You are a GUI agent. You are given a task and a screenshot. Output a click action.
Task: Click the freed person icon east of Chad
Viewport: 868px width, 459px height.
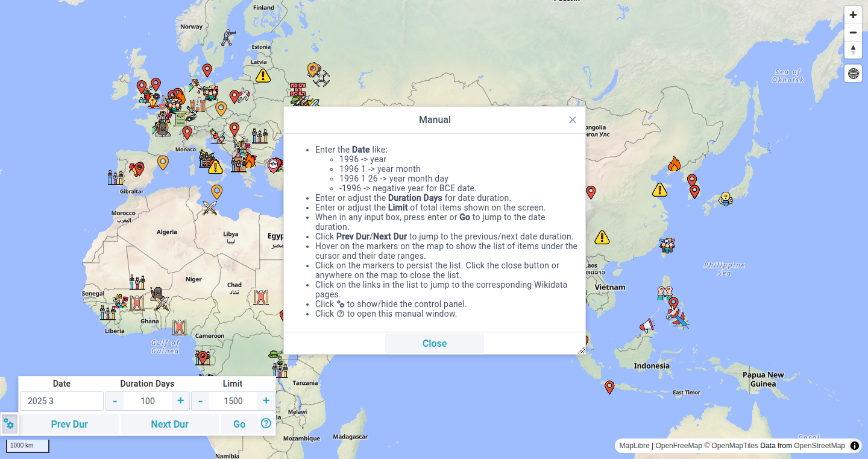pos(260,297)
